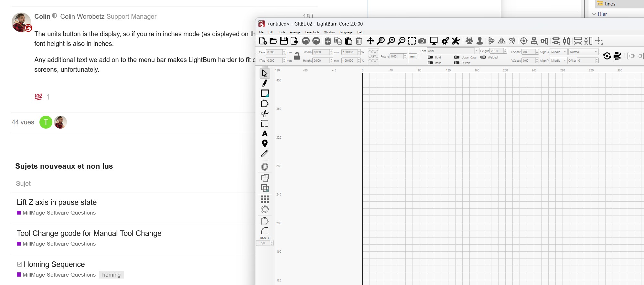The width and height of the screenshot is (644, 285).
Task: Open the Edit menu
Action: coord(271,32)
